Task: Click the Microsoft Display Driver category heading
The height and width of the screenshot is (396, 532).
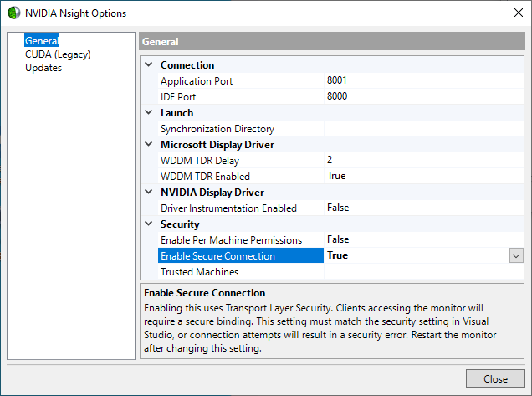Action: tap(217, 145)
